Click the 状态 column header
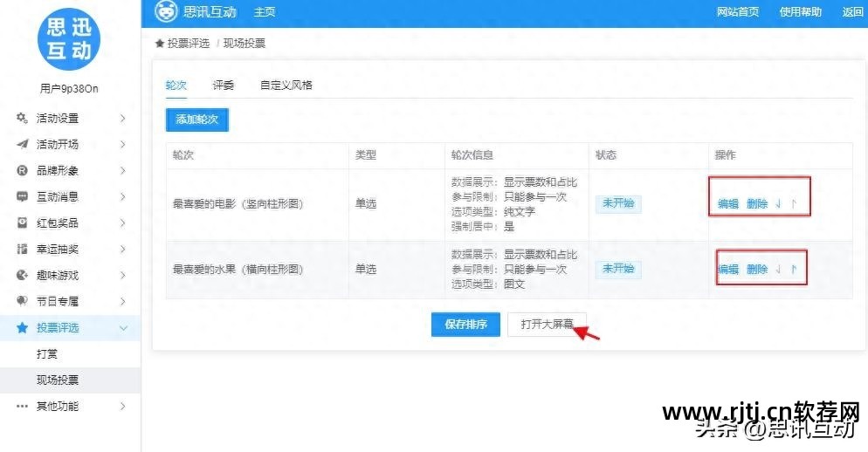 (x=606, y=155)
